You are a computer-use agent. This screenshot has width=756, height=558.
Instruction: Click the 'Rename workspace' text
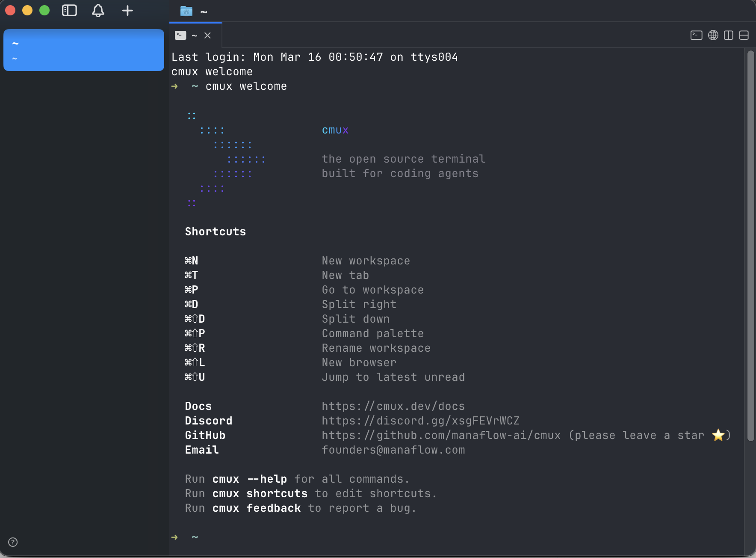376,348
